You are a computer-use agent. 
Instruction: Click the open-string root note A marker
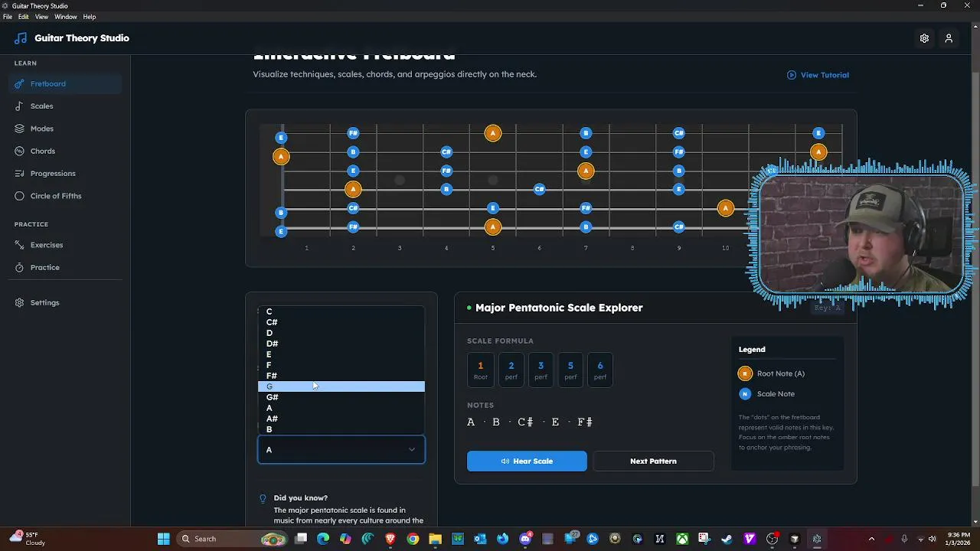[x=281, y=156]
